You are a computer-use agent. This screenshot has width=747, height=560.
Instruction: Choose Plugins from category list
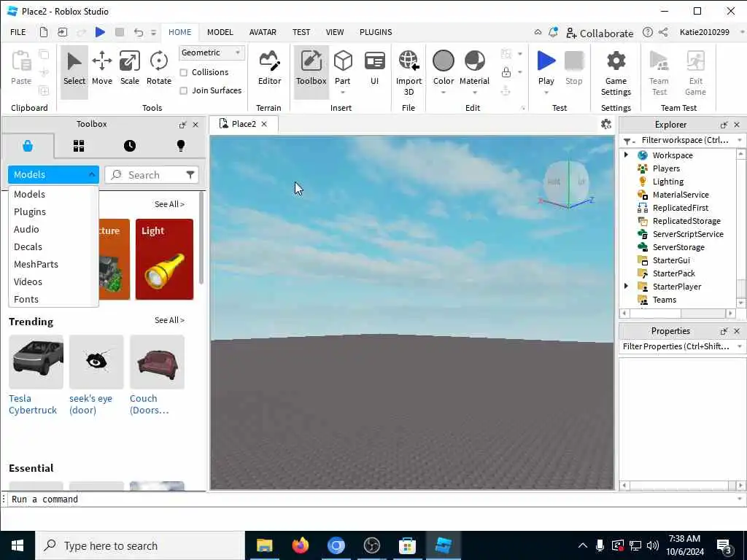coord(53,211)
